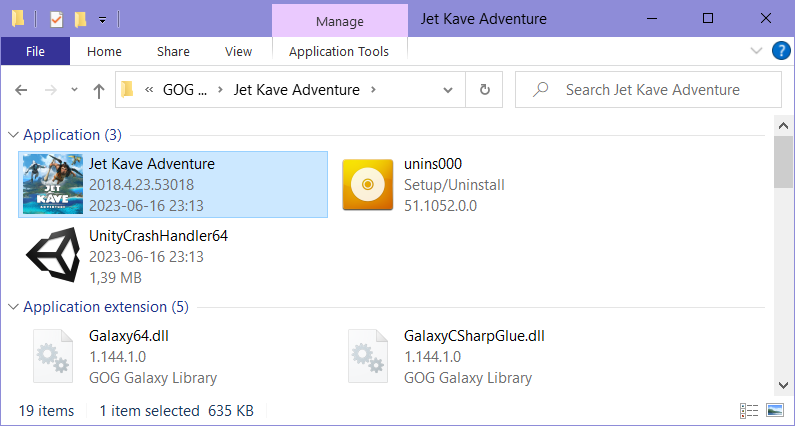This screenshot has height=426, width=795.
Task: Switch to the View ribbon tab
Action: click(238, 51)
